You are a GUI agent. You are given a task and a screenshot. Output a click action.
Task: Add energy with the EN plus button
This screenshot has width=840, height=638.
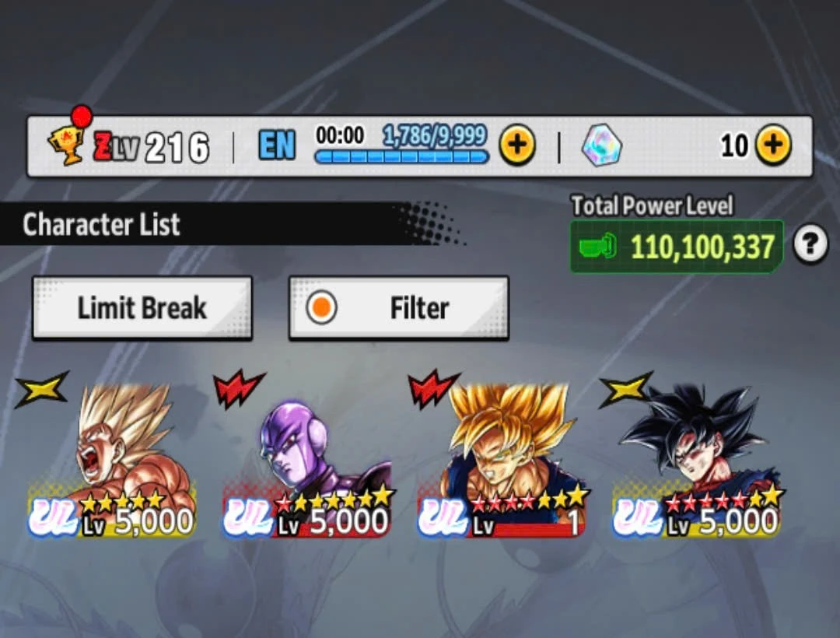coord(517,145)
